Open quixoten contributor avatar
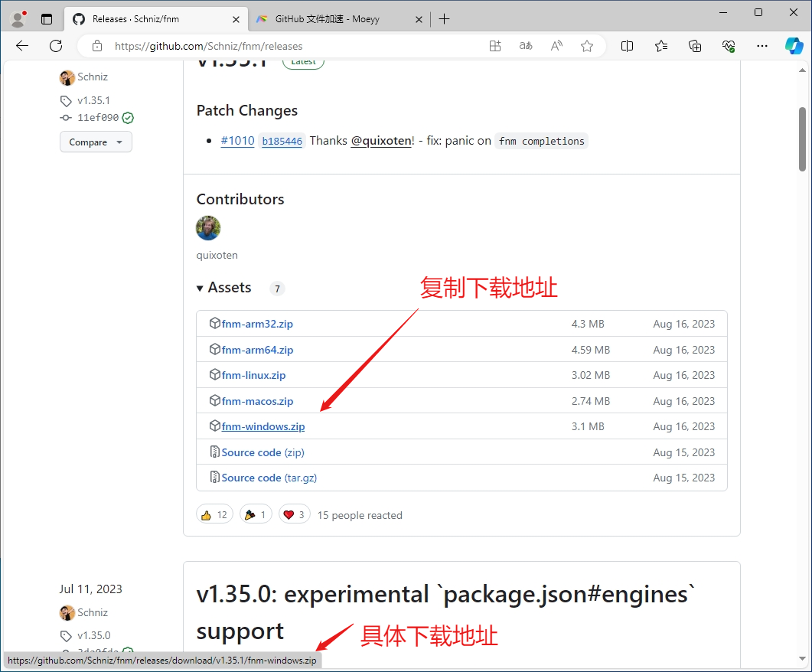 [208, 228]
